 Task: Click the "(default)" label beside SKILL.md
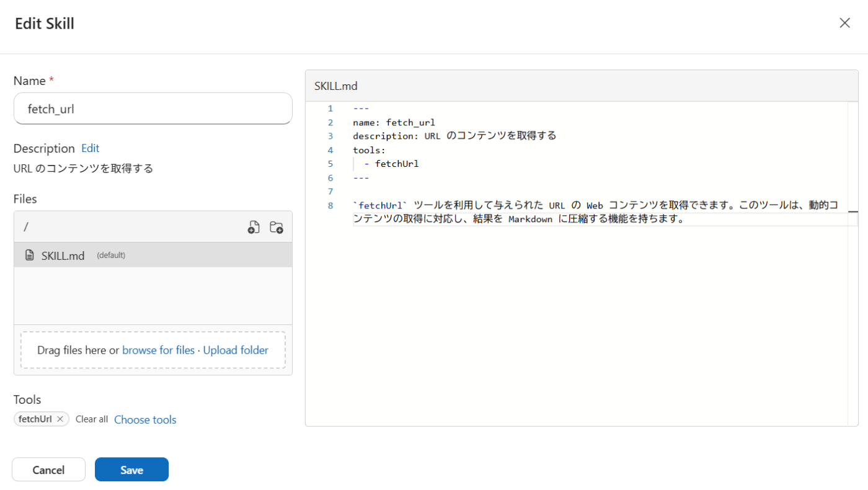point(111,256)
